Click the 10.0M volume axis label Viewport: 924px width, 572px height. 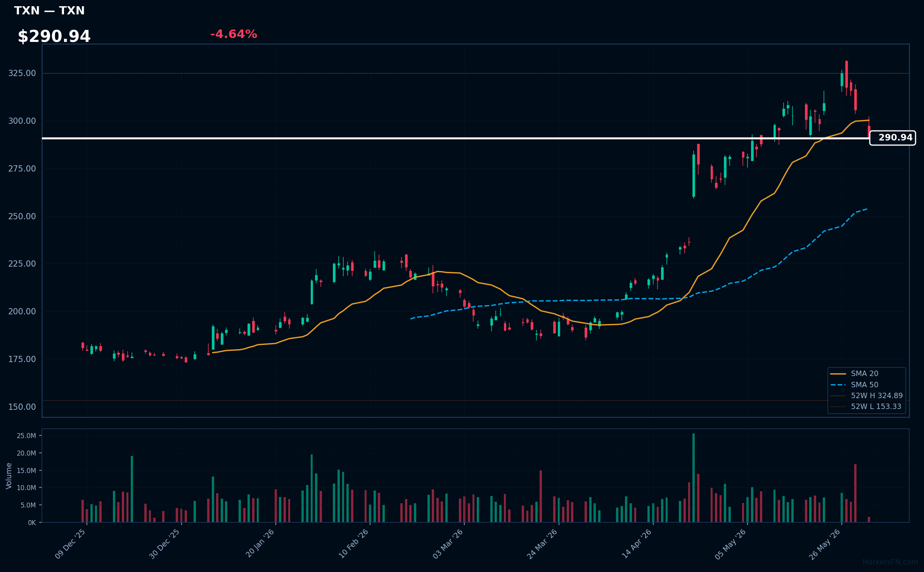pos(26,488)
